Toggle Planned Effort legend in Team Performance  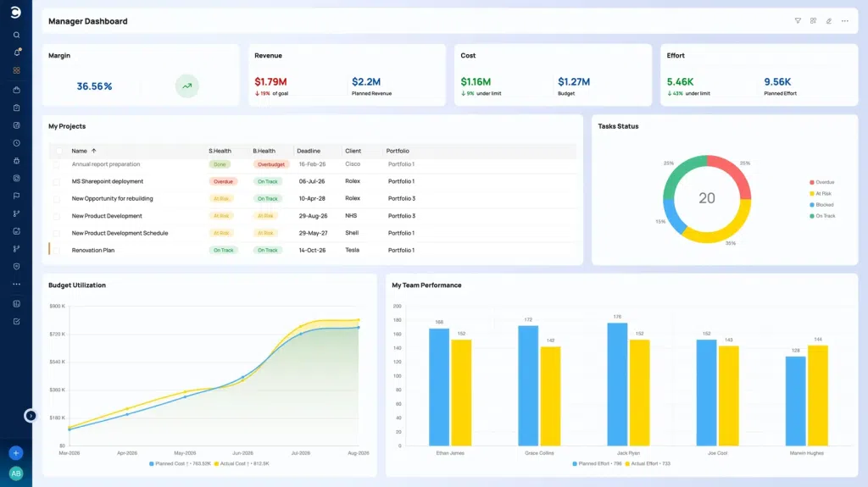click(597, 464)
